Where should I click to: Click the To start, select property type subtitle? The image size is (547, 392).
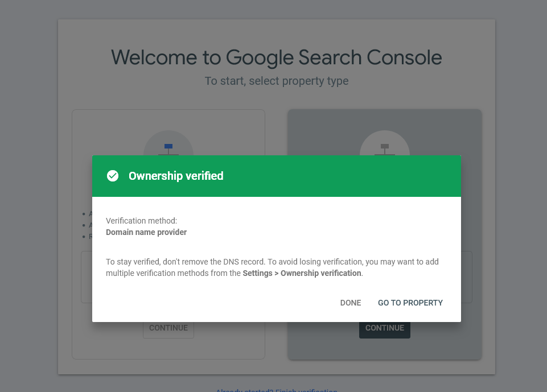(x=277, y=81)
